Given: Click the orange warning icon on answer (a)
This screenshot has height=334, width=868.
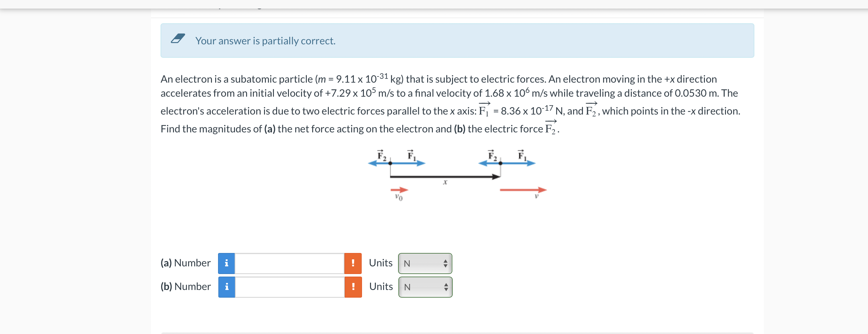Looking at the screenshot, I should click(353, 263).
